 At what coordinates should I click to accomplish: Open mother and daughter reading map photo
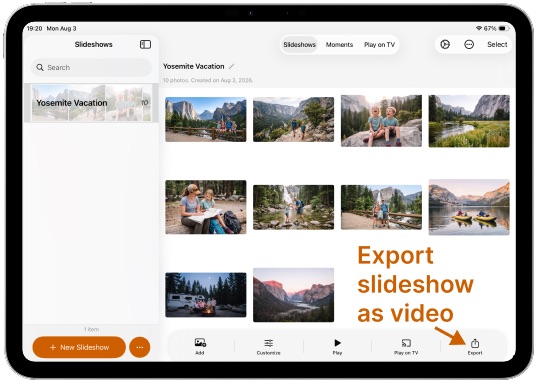[206, 207]
